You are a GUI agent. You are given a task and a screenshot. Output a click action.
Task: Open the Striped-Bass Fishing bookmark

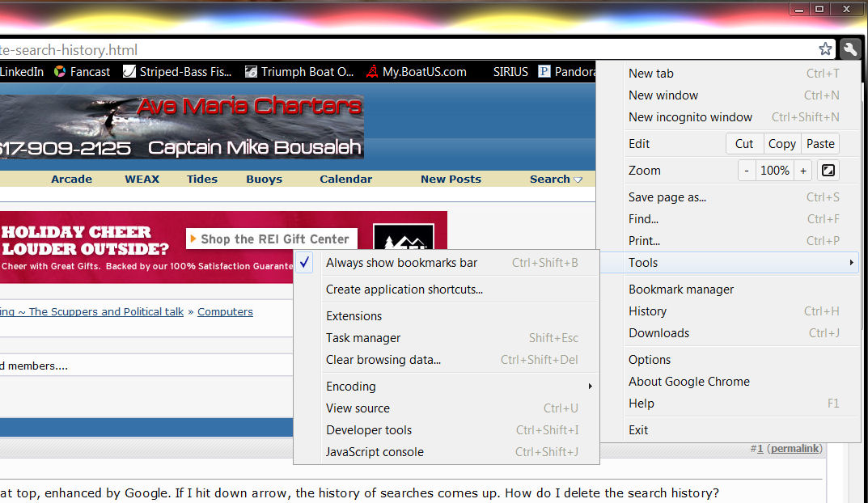coord(177,72)
